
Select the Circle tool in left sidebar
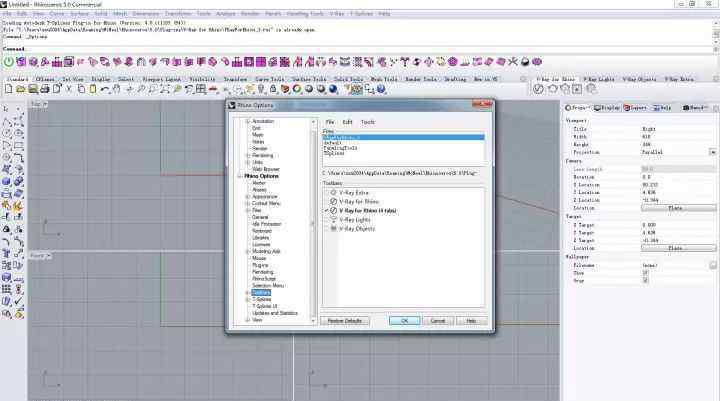[x=6, y=133]
